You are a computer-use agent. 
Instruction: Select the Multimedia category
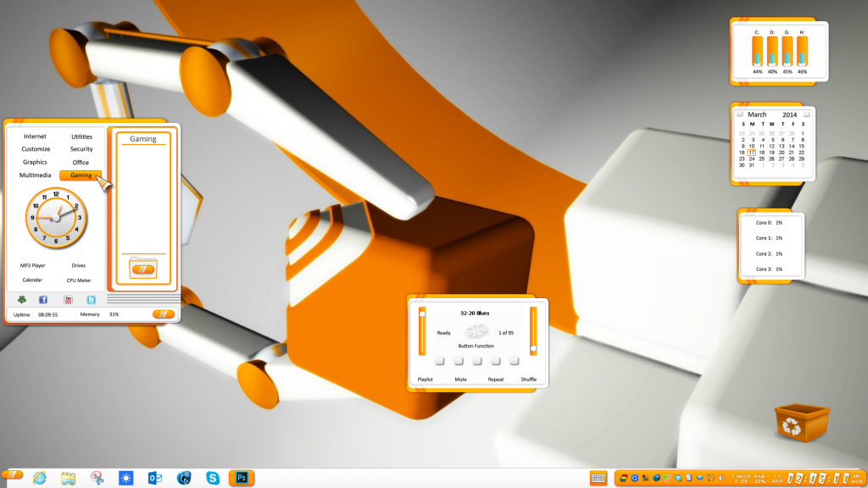[x=35, y=175]
